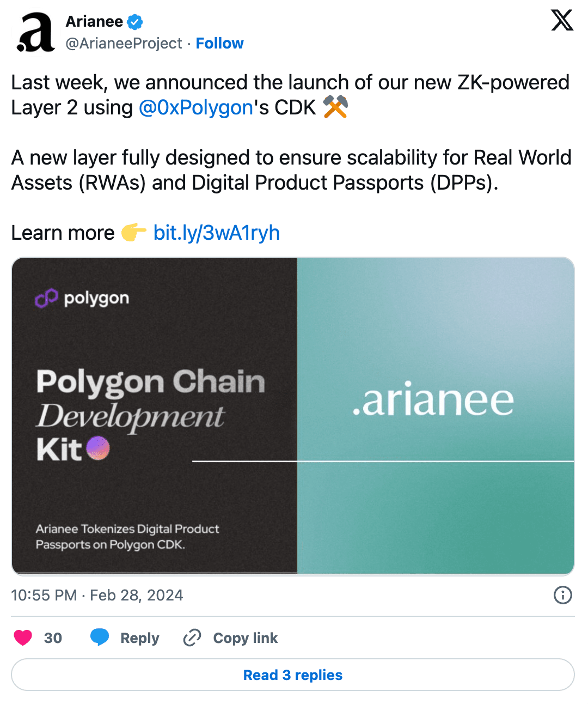The width and height of the screenshot is (588, 704).
Task: Open the Twitter info circle icon
Action: [x=562, y=595]
